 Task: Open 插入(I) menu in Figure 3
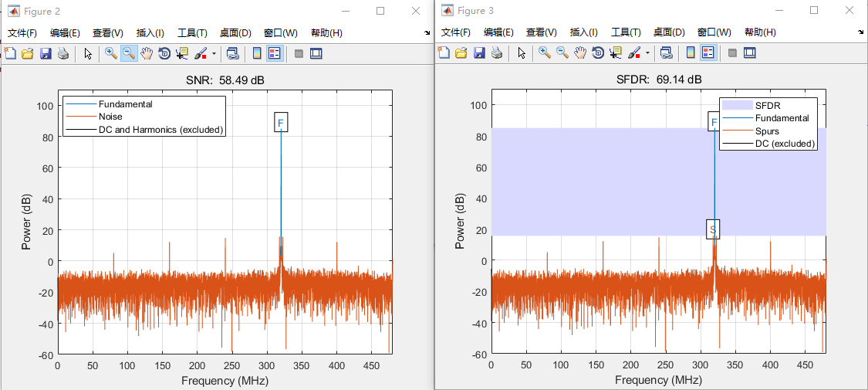coord(583,32)
